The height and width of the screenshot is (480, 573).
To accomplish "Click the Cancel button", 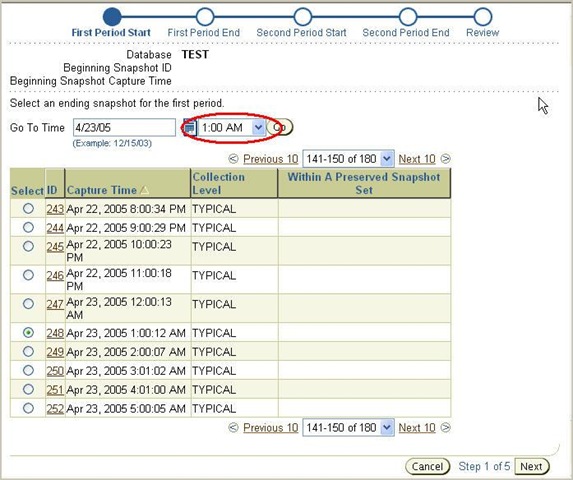I will (427, 466).
